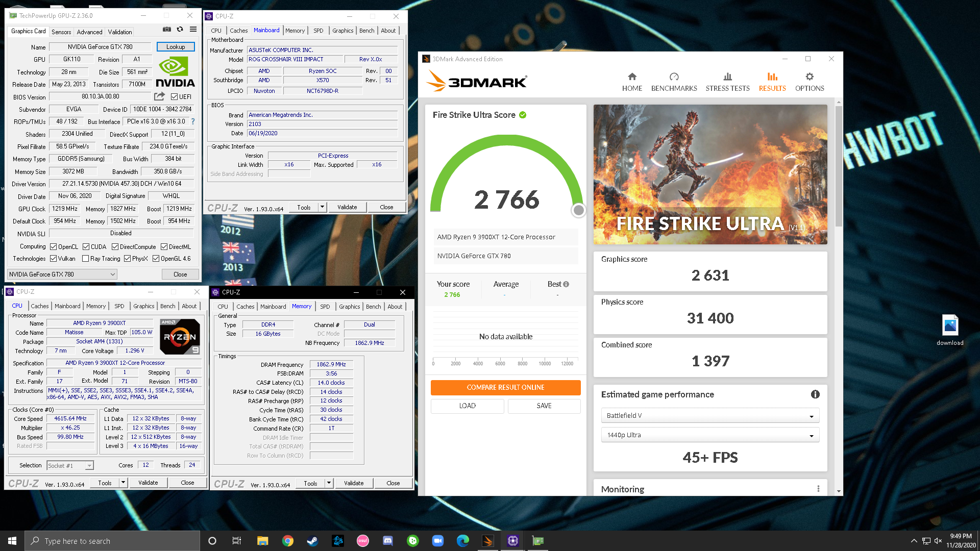
Task: Click the gray knob on score gauge
Action: [x=578, y=210]
